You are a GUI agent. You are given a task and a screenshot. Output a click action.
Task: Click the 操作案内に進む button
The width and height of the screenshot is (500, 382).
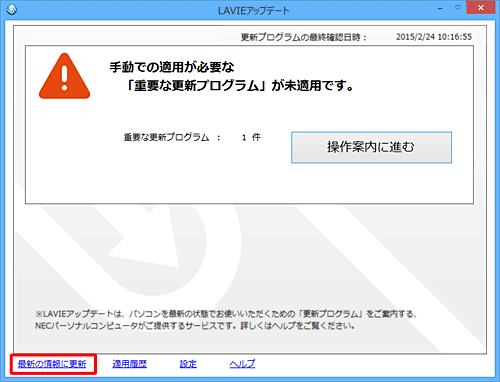(x=371, y=147)
